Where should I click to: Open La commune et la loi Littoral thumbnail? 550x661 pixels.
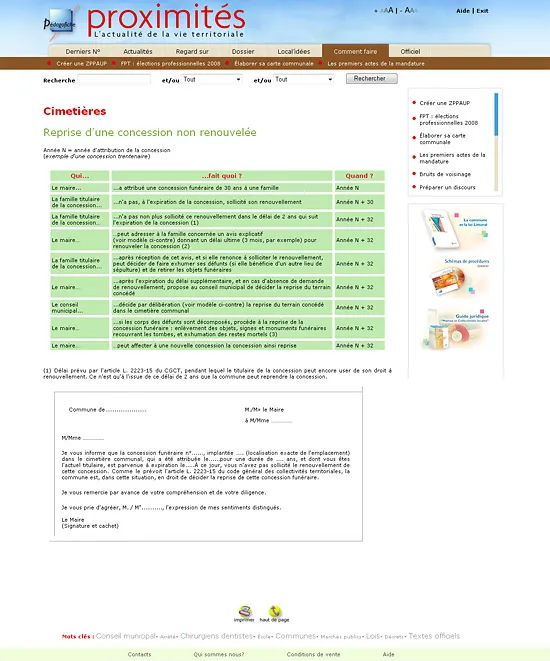[455, 228]
